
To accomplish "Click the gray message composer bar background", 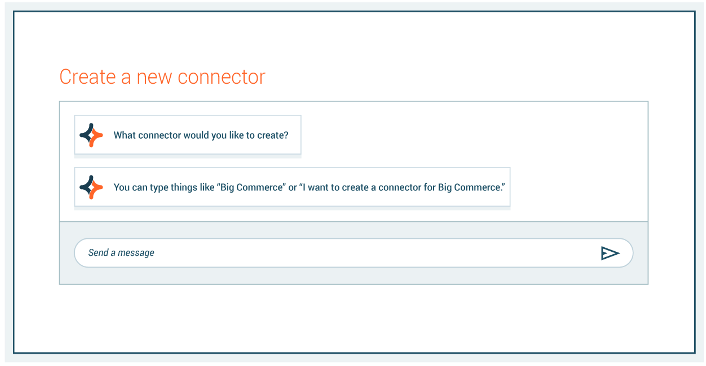I will 353,276.
